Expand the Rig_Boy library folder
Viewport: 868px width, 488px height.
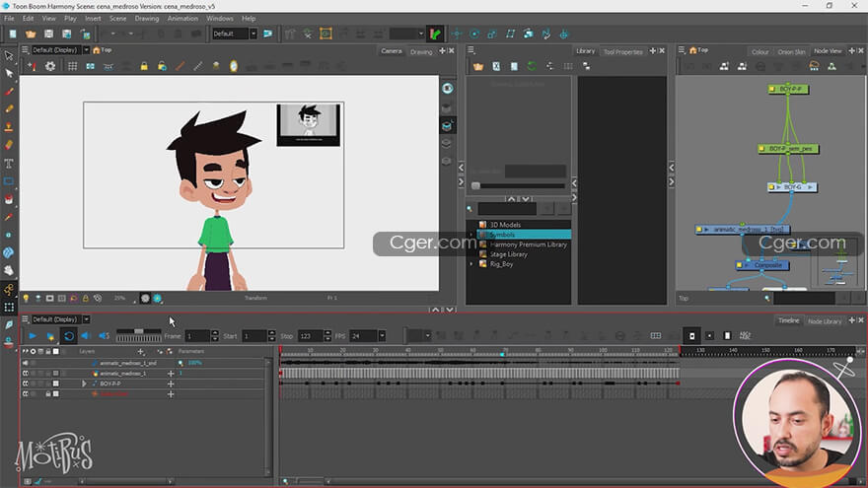(x=471, y=264)
